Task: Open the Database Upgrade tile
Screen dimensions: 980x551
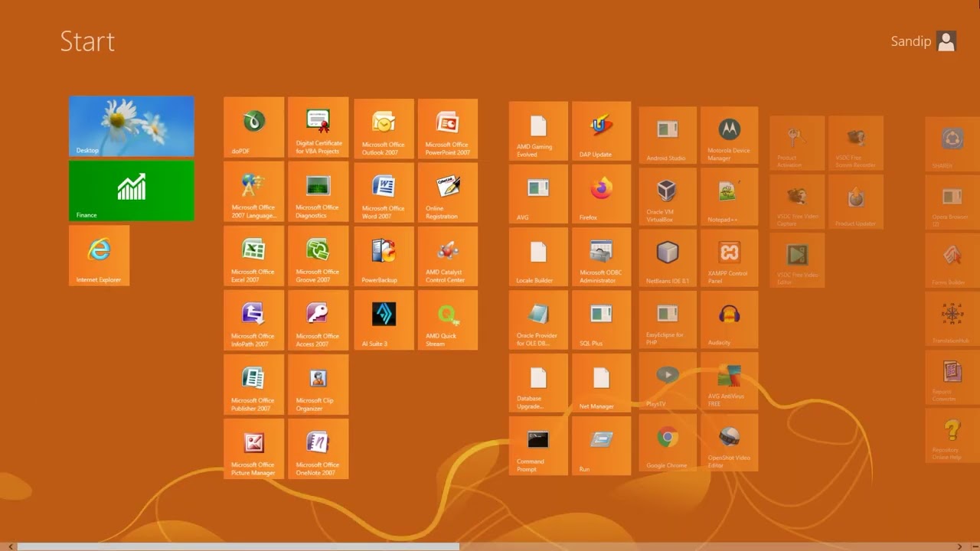Action: click(539, 383)
